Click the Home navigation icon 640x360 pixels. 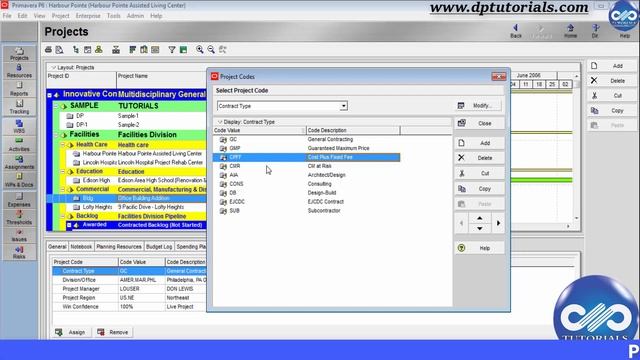point(570,31)
